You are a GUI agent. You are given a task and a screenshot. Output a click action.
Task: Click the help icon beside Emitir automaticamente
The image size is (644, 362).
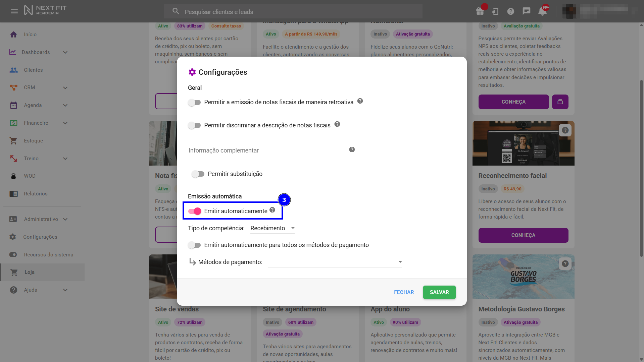pos(272,210)
